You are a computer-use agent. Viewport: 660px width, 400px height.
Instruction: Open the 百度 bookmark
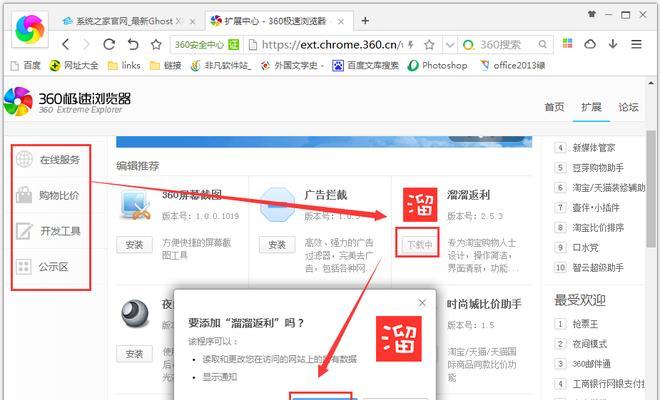coord(25,65)
